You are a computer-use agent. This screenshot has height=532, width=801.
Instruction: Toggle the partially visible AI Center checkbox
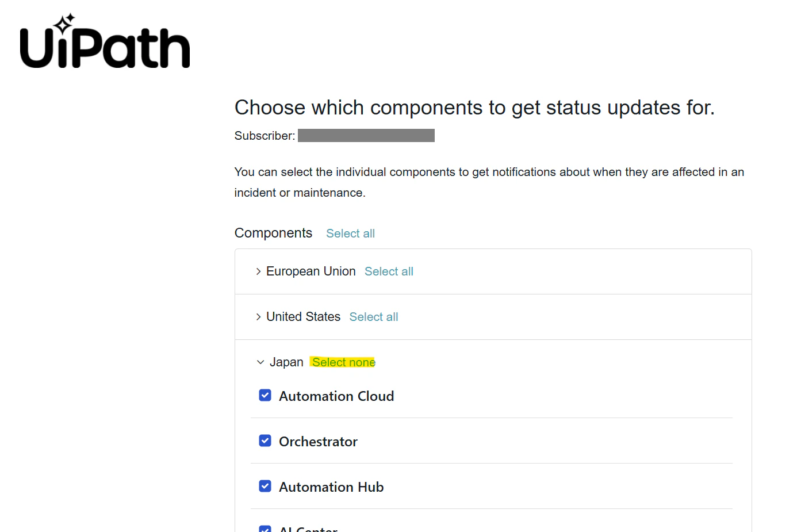click(265, 529)
